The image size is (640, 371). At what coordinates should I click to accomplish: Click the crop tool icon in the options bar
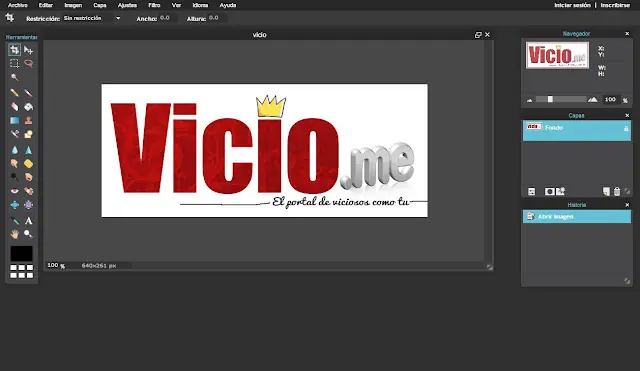[10, 18]
